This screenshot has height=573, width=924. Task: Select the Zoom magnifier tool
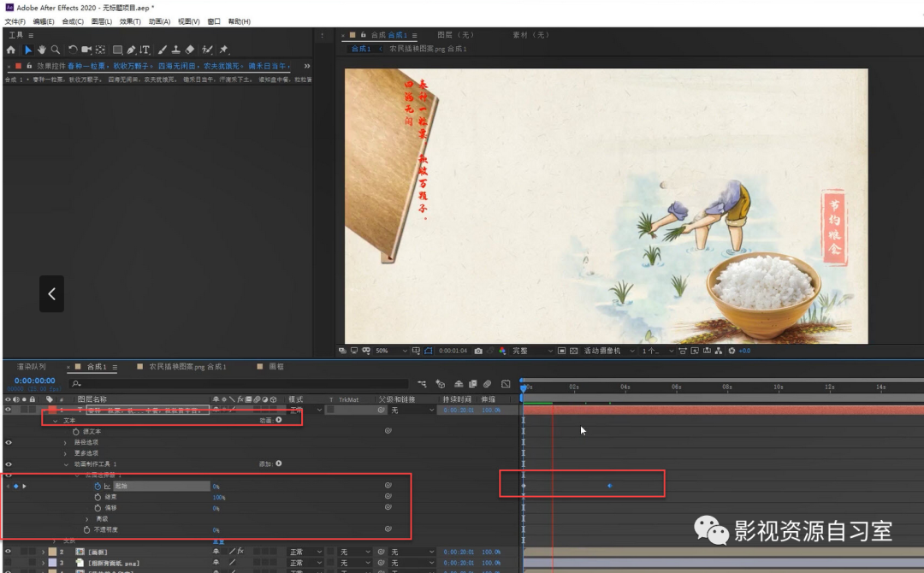(x=56, y=50)
